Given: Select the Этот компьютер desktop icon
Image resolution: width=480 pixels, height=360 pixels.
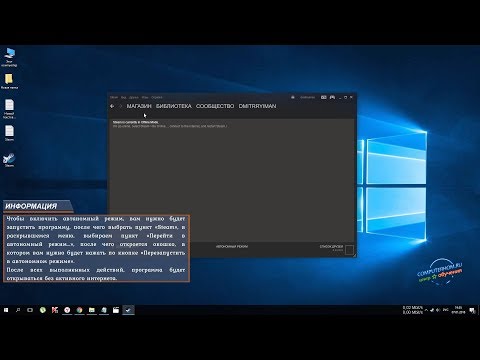Looking at the screenshot, I should pyautogui.click(x=9, y=57).
